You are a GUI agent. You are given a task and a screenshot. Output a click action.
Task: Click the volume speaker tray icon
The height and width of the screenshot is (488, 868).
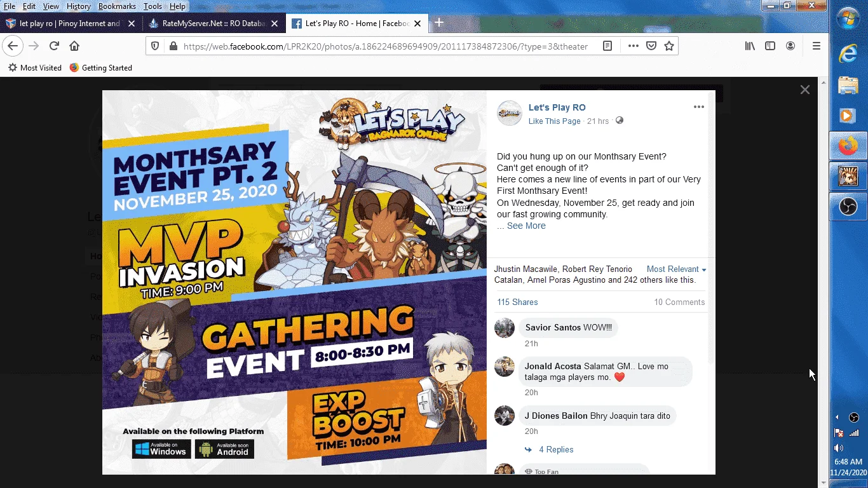[x=838, y=448]
